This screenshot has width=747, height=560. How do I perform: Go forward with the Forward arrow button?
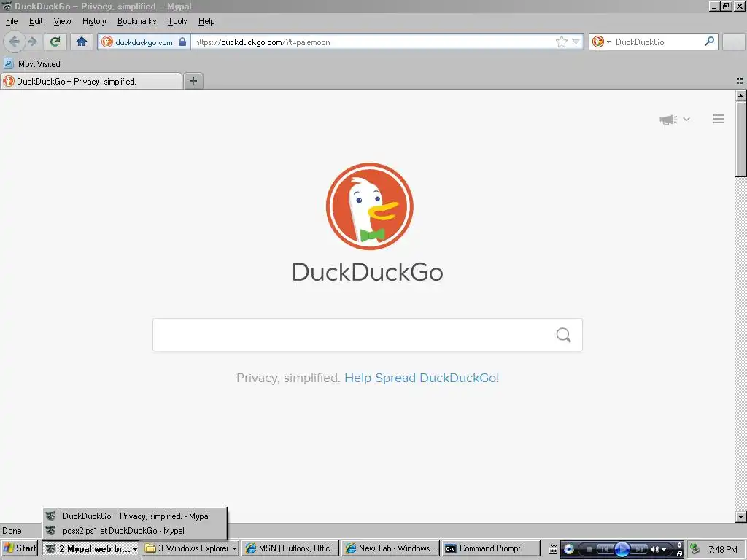tap(32, 42)
